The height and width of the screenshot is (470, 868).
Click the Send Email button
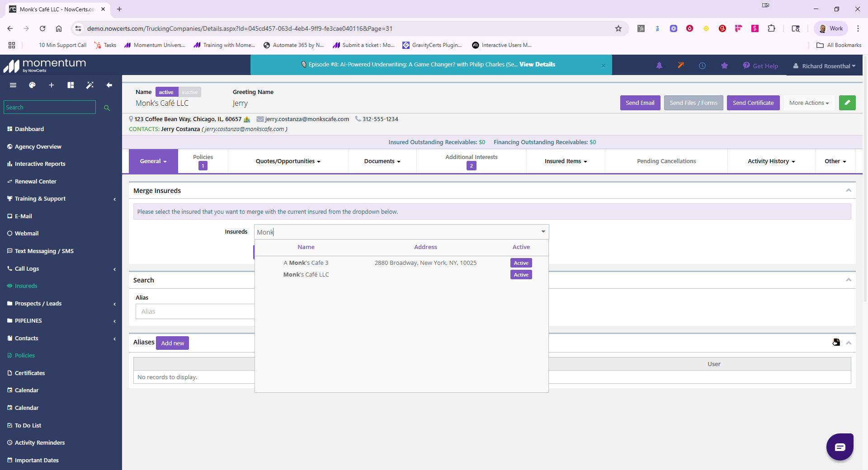(x=640, y=103)
